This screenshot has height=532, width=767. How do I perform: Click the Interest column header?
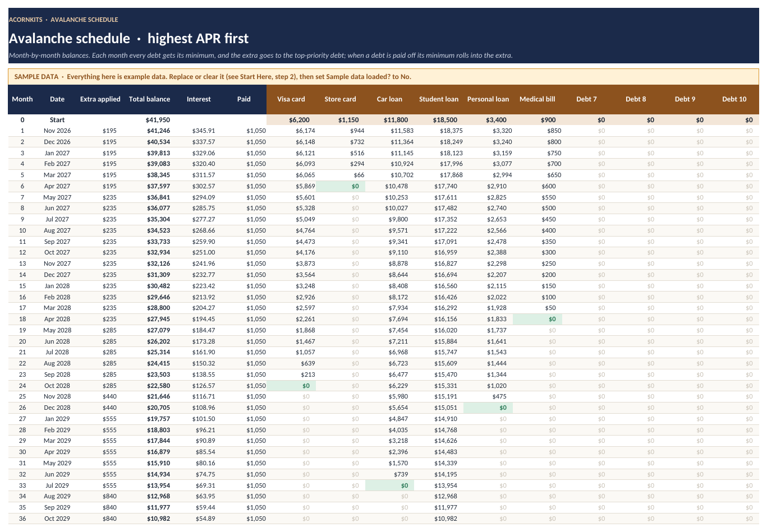[199, 99]
